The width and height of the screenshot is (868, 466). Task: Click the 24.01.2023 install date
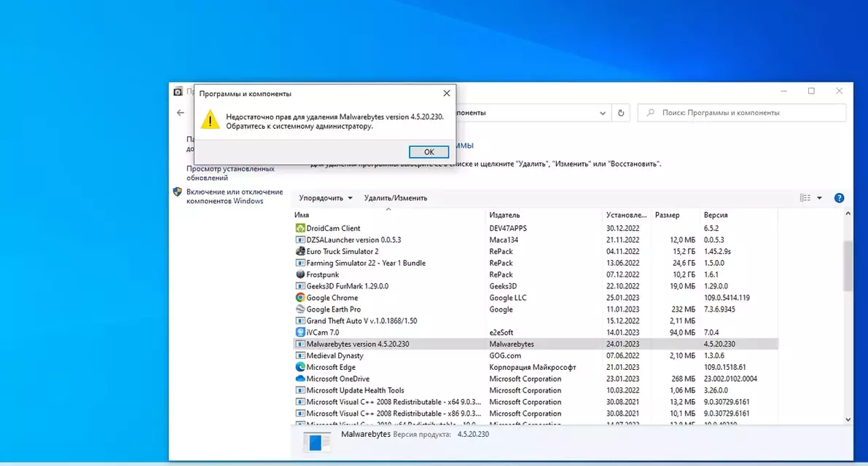[622, 344]
